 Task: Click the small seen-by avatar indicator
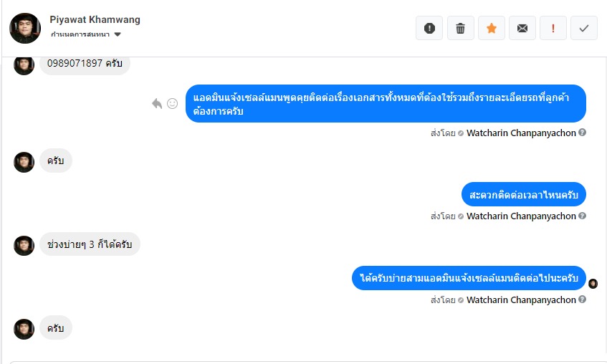point(593,283)
